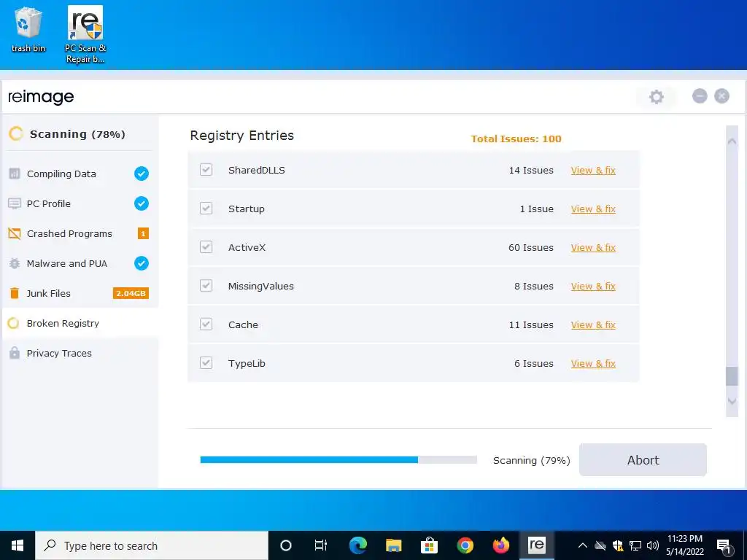Toggle the TypeLib checkbox
This screenshot has height=560, width=747.
[206, 363]
